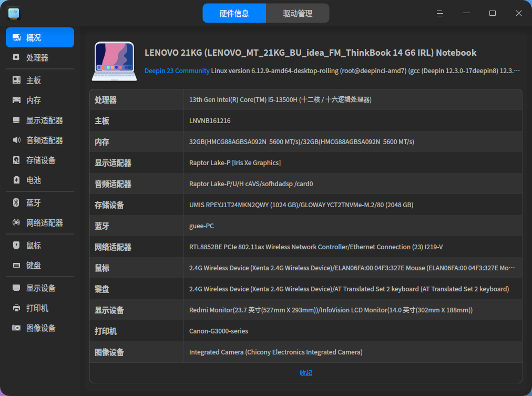Select 内存 in the sidebar
The height and width of the screenshot is (396, 532).
point(40,100)
